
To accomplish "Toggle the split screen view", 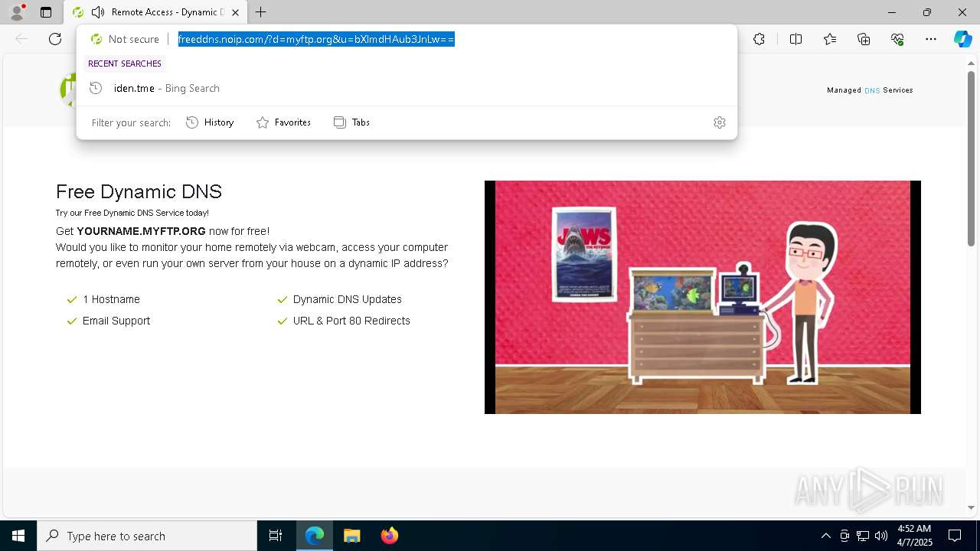I will [x=795, y=39].
